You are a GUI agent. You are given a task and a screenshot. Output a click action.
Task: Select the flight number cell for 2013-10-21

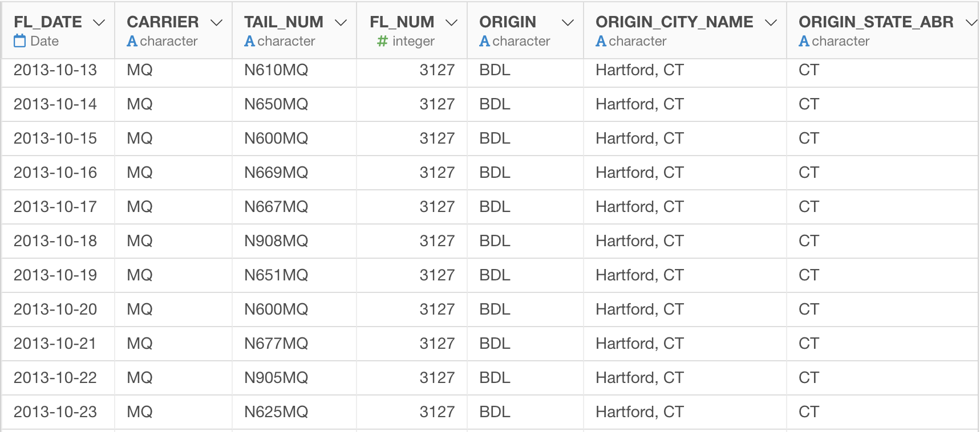(x=437, y=344)
